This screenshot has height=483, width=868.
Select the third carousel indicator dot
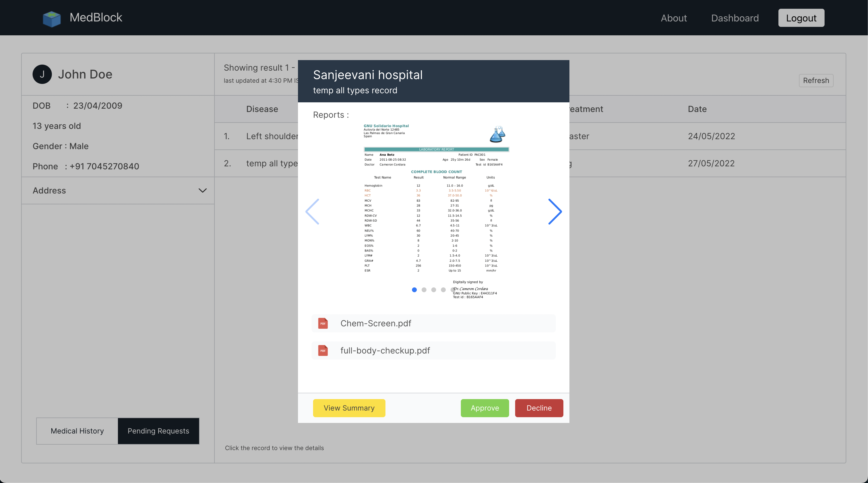click(x=434, y=290)
